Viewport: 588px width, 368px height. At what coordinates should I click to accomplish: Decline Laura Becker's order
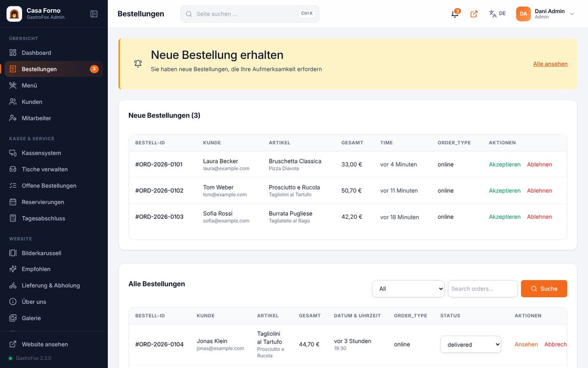(539, 164)
